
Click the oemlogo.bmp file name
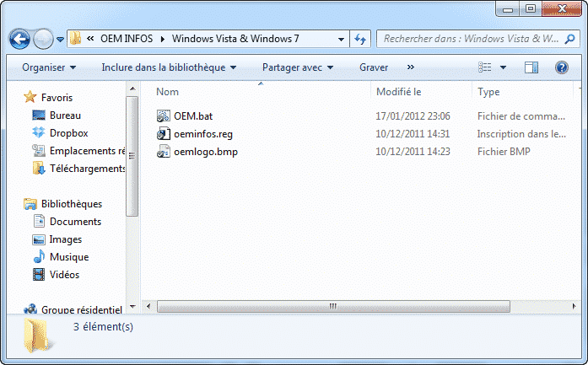tap(206, 152)
